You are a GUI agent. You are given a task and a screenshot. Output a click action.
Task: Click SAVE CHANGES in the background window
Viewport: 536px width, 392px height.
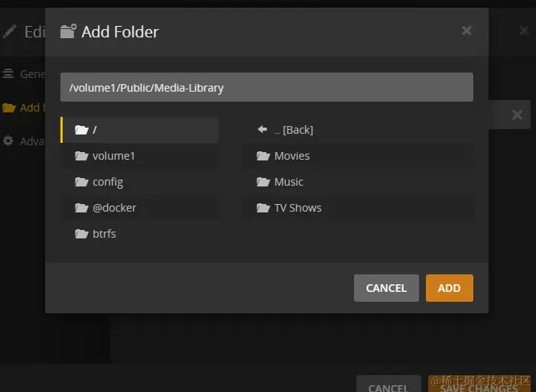479,385
